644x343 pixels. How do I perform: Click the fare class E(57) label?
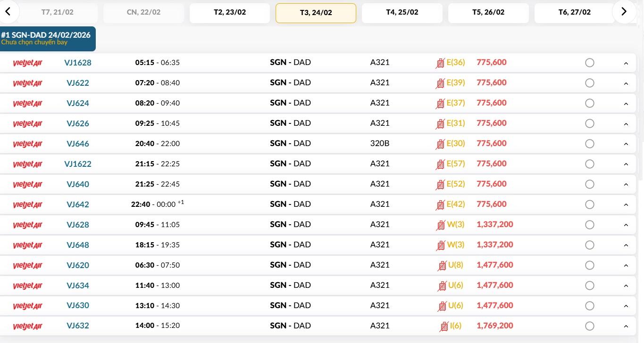click(456, 164)
